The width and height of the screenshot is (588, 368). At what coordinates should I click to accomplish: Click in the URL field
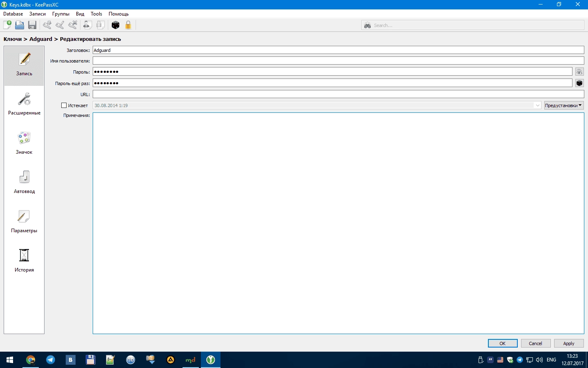pos(339,94)
